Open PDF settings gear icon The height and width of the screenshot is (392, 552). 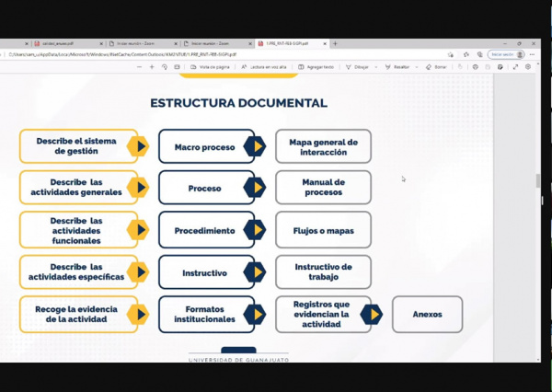(528, 67)
